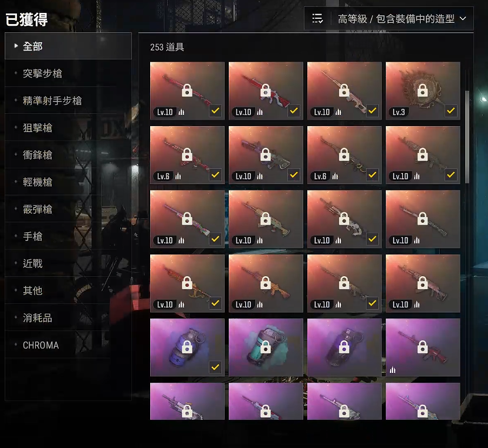Toggle the checkmark on the first Lv.10 red skin
This screenshot has width=488, height=448.
click(x=215, y=111)
